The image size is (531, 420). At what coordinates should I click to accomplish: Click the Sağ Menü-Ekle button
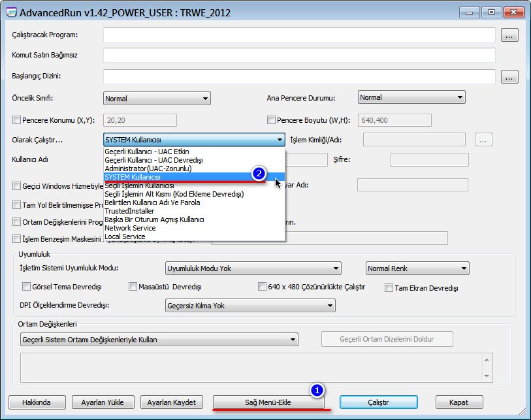pyautogui.click(x=268, y=402)
